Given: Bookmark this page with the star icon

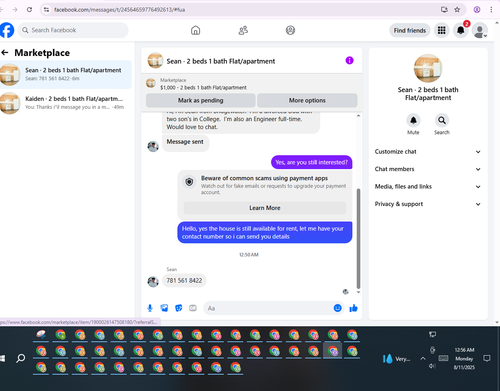Looking at the screenshot, I should (457, 10).
